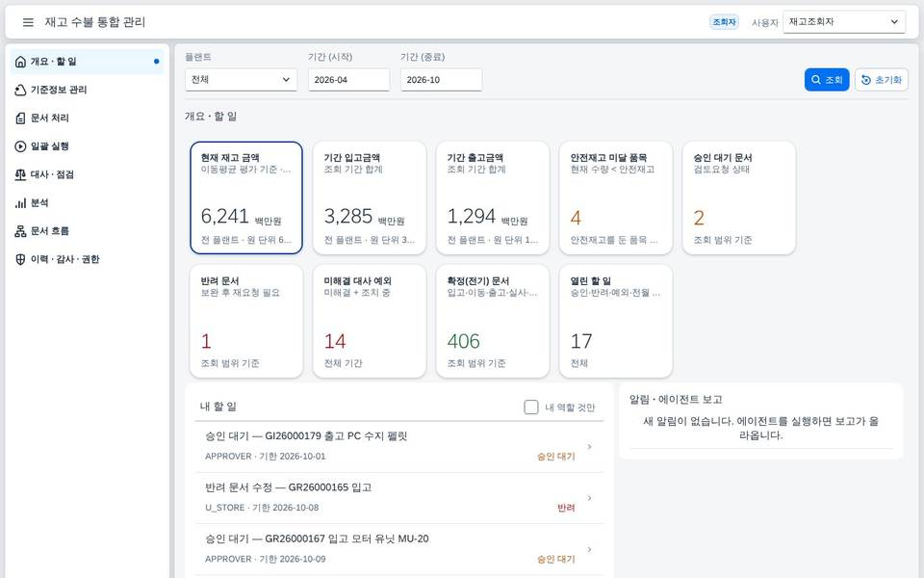Image resolution: width=924 pixels, height=578 pixels.
Task: Click the 문서 흐름 hierarchy icon
Action: click(20, 231)
